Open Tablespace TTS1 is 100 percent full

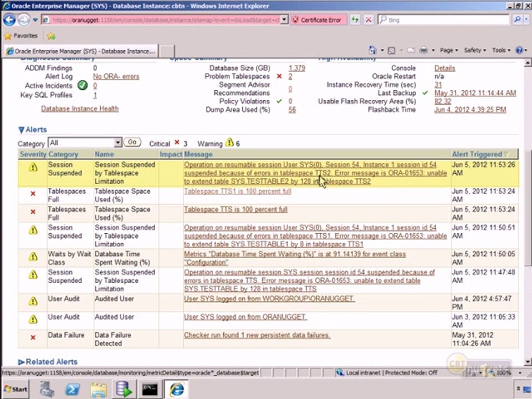238,191
